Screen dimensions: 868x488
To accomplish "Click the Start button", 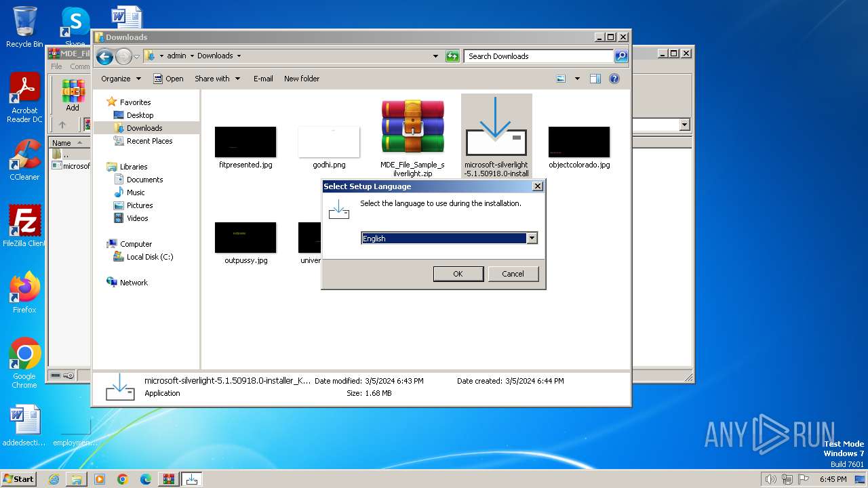I will [19, 479].
